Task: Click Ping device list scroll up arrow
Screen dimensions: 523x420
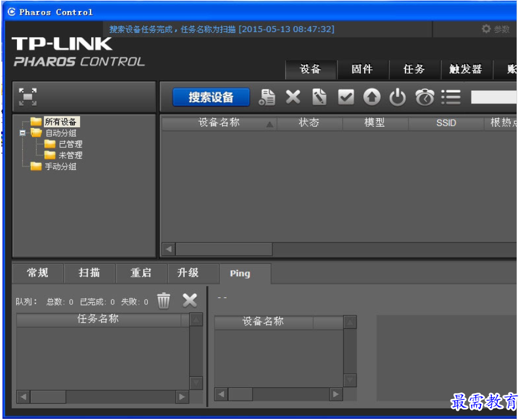Action: pyautogui.click(x=350, y=322)
